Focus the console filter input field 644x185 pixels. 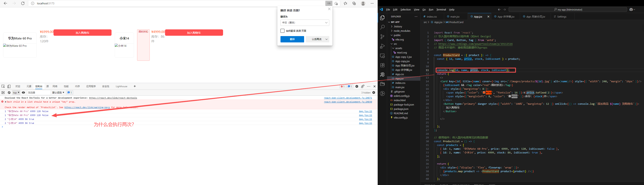tap(39, 92)
